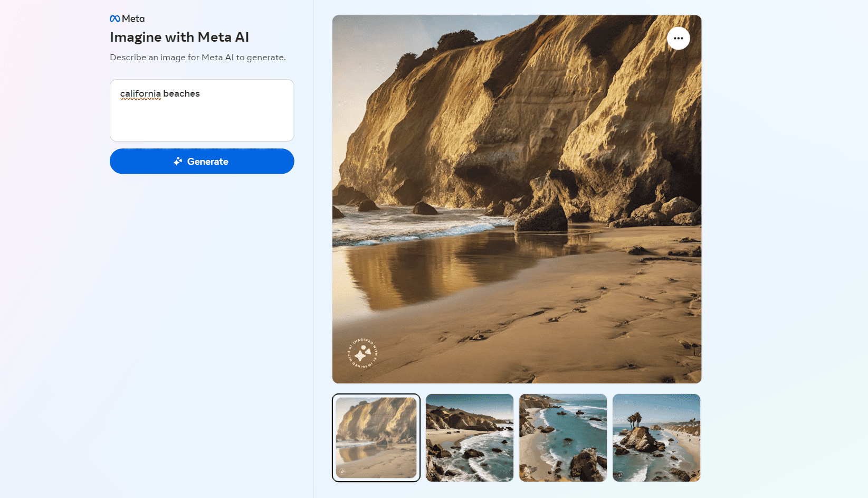Click the sparkle icon inside Generate button
This screenshot has width=868, height=498.
pyautogui.click(x=178, y=162)
